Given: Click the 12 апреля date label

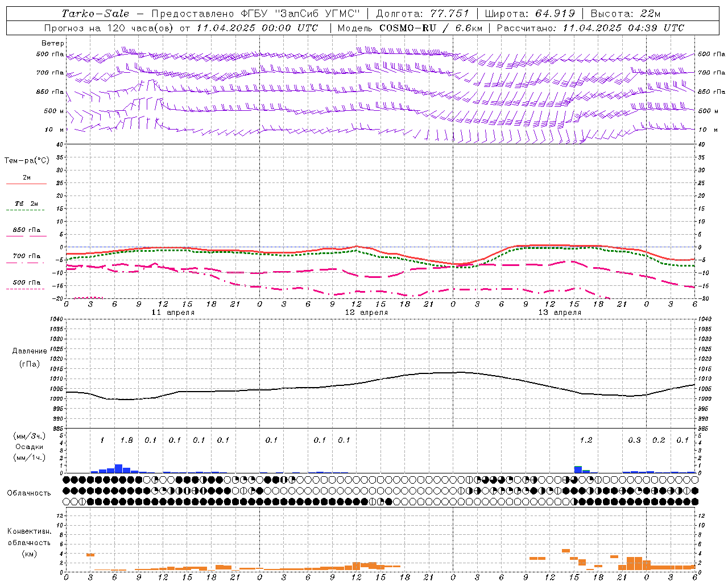Looking at the screenshot, I should (x=366, y=313).
